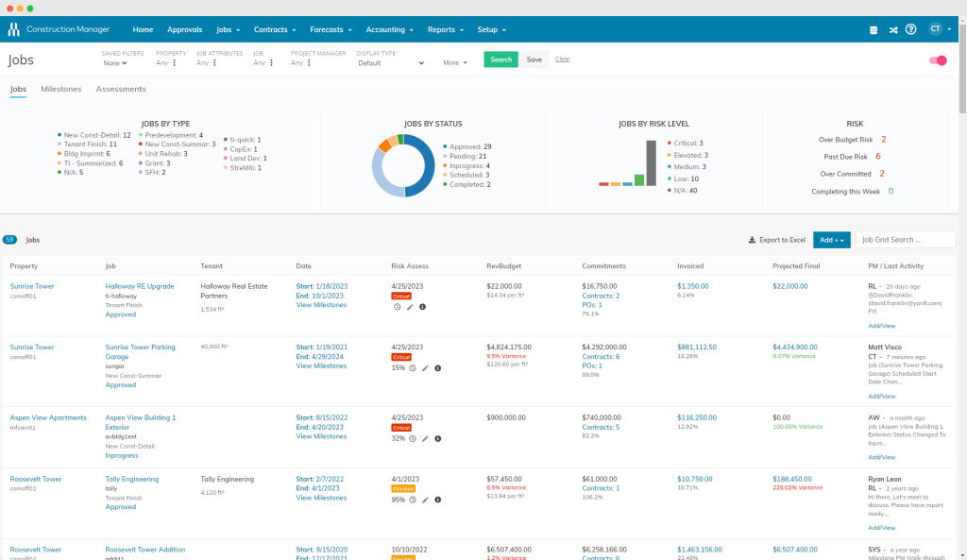Click edit pencil icon for Sunrise Tower Parking Garage
Viewport: 967px width, 560px height.
(425, 368)
